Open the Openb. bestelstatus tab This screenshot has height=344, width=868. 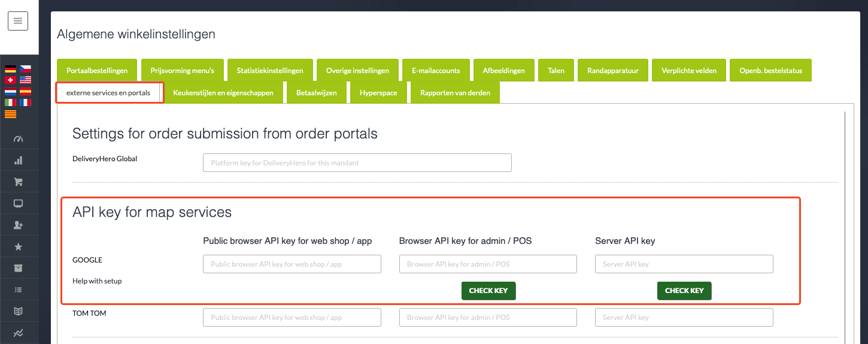click(770, 70)
